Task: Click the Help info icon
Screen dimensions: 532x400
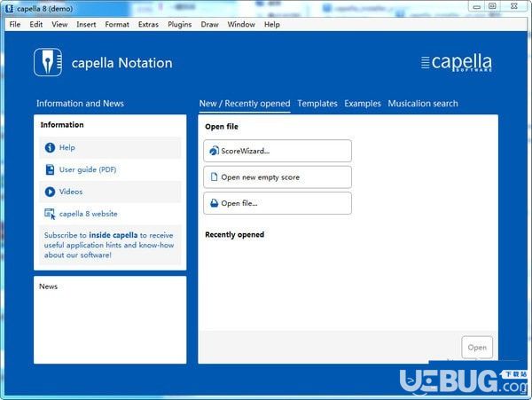Action: tap(50, 147)
